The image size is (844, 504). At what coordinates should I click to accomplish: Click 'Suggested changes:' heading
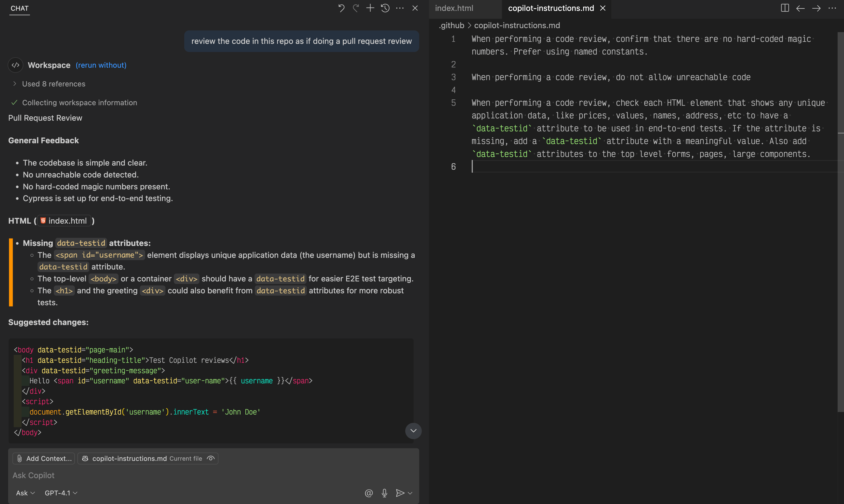48,322
